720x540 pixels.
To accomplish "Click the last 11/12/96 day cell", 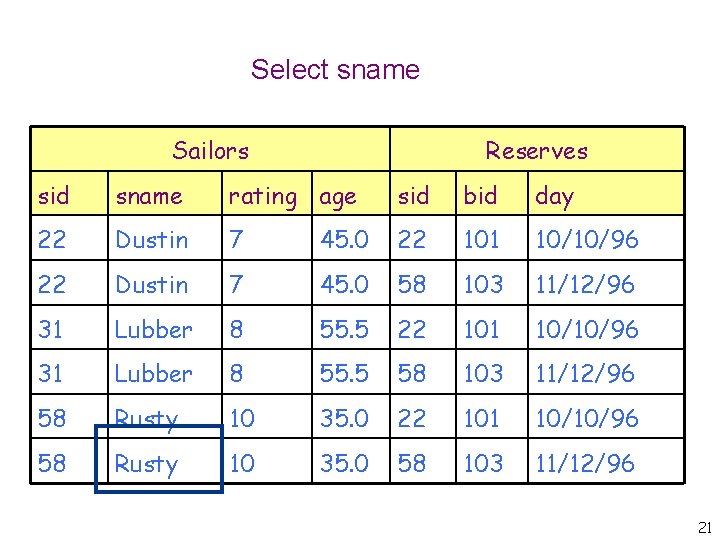I will point(585,463).
